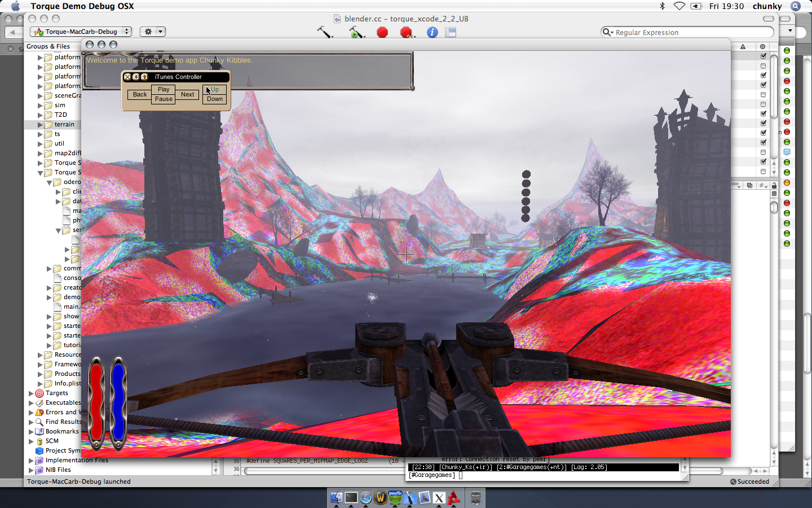Viewport: 812px width, 508px height.
Task: Open the Torque-MacCarb-Debug target dropdown
Action: pos(81,32)
